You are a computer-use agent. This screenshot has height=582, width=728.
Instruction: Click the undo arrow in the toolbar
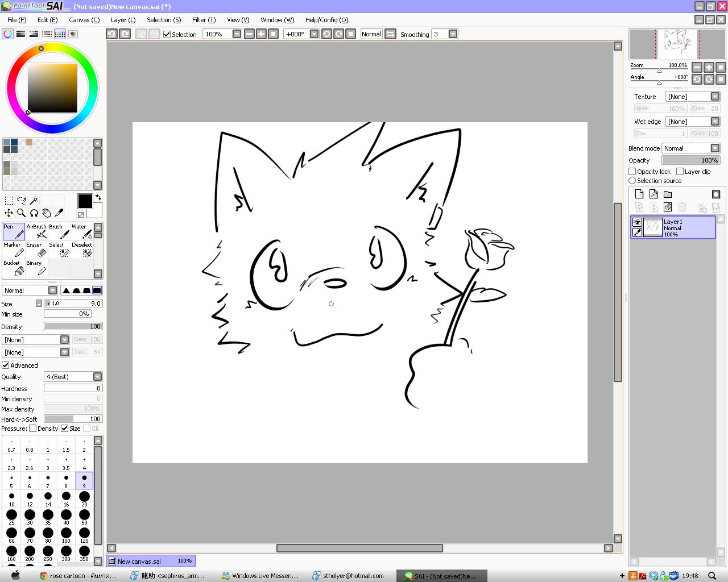pyautogui.click(x=112, y=34)
